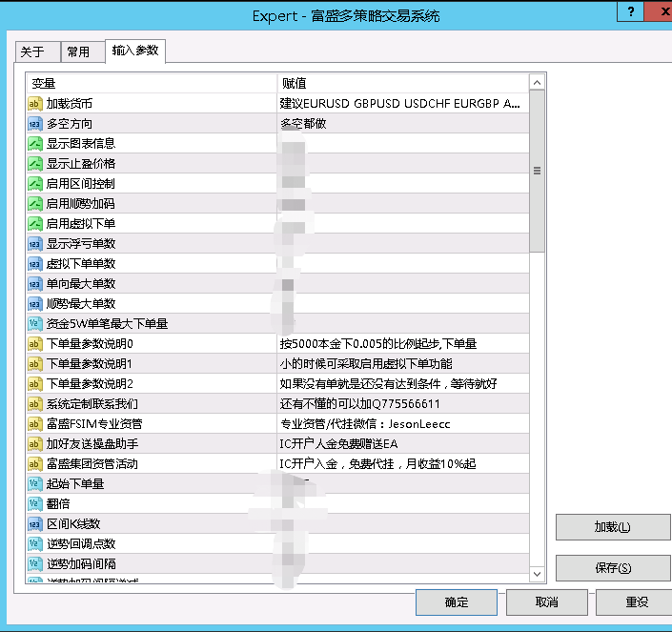The image size is (672, 632).
Task: Click the 变量 column header
Action: [x=152, y=83]
